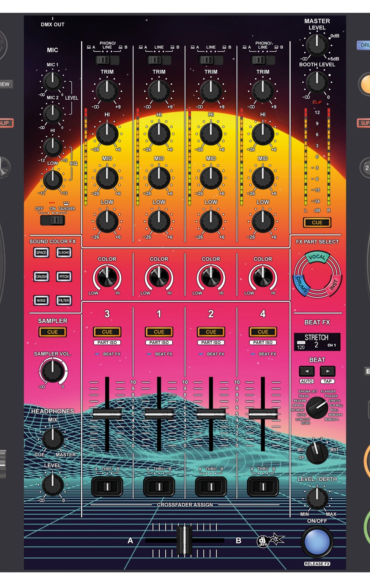Select the CRUSH sound color FX button
Viewport: 370px width, 588px height.
[41, 277]
